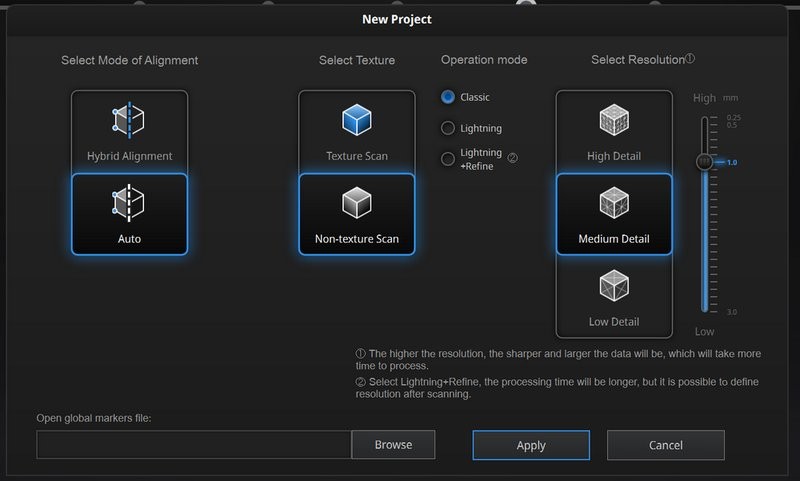Dismiss the dialog with Cancel
Viewport: 800px width, 481px height.
click(665, 445)
